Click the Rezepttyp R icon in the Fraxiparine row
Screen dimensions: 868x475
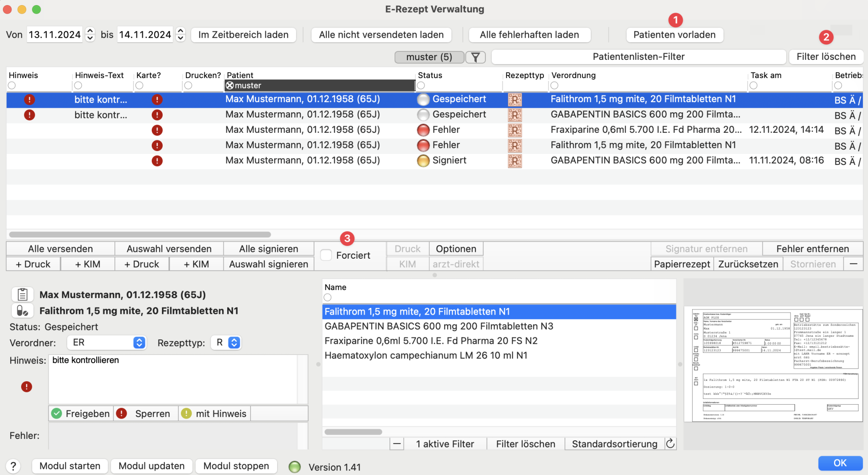(515, 130)
